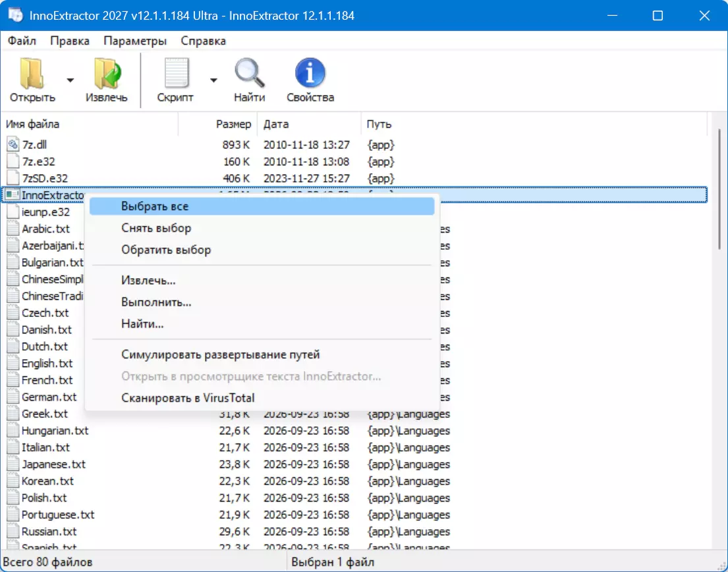
Task: Click the Russian.txt file icon
Action: click(x=13, y=532)
